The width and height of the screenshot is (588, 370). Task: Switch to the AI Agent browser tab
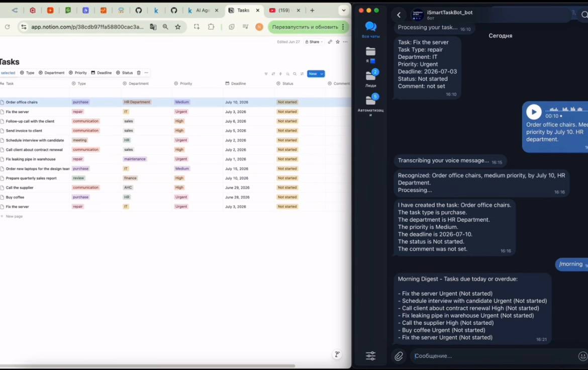point(202,11)
